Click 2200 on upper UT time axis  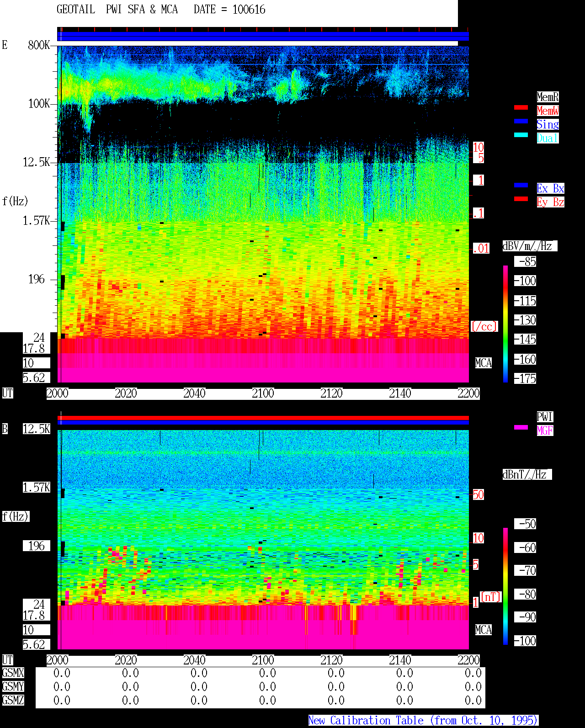tap(469, 393)
